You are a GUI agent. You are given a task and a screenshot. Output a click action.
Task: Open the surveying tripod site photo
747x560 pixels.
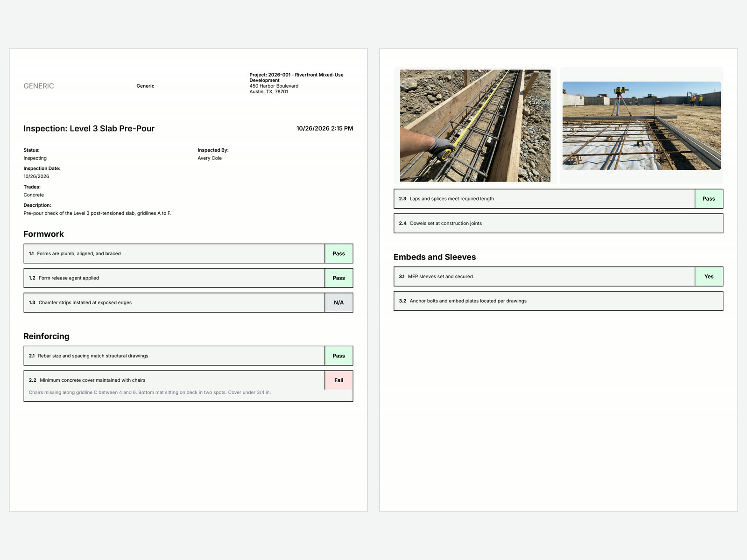pyautogui.click(x=641, y=126)
